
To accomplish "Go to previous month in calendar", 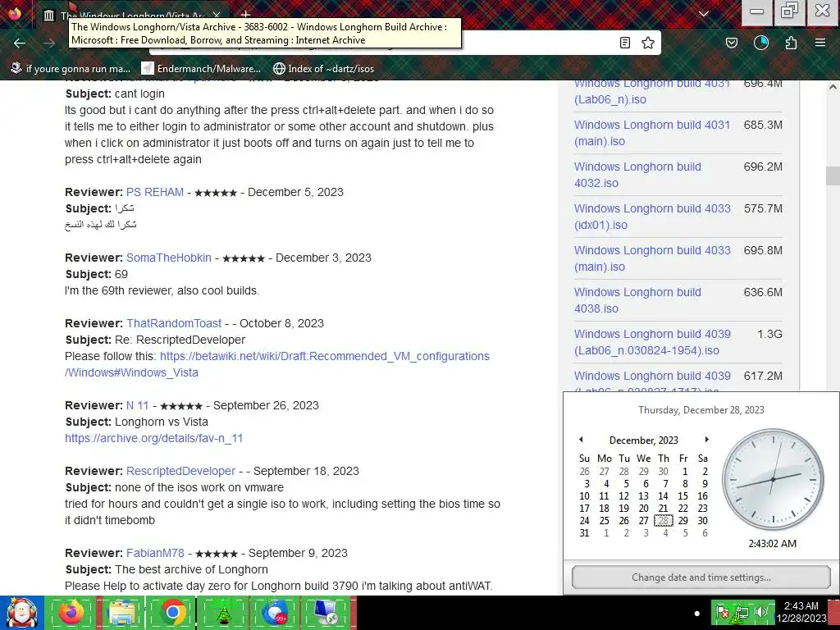I will click(x=581, y=440).
